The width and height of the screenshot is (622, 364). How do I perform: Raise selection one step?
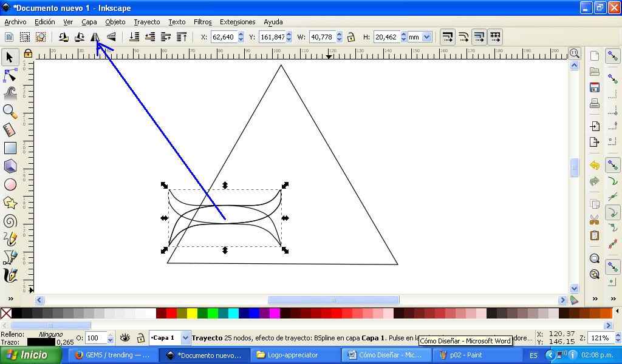(x=166, y=37)
